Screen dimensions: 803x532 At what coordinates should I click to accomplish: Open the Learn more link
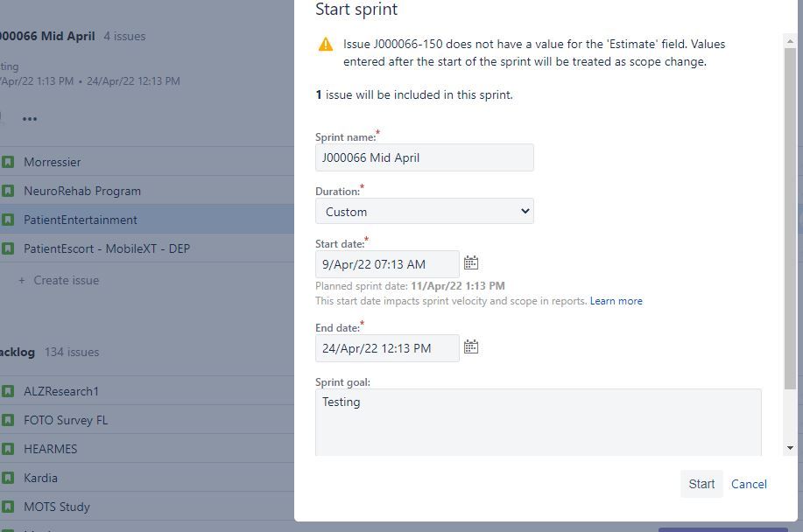(x=616, y=301)
